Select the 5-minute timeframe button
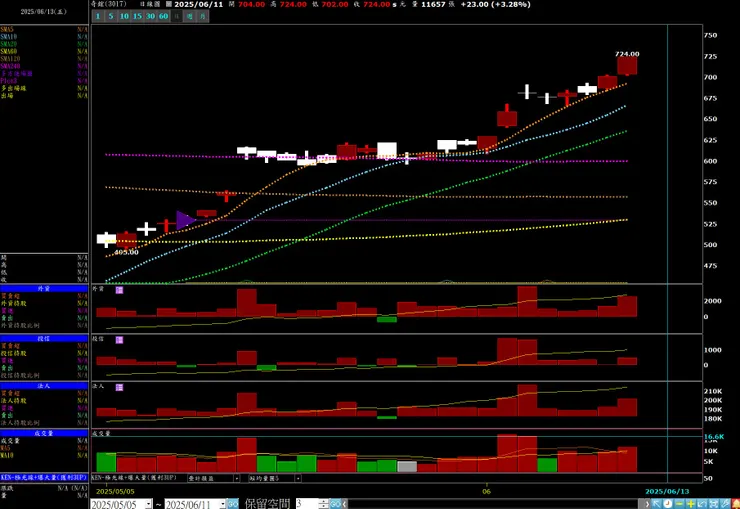740x509 pixels. (111, 16)
